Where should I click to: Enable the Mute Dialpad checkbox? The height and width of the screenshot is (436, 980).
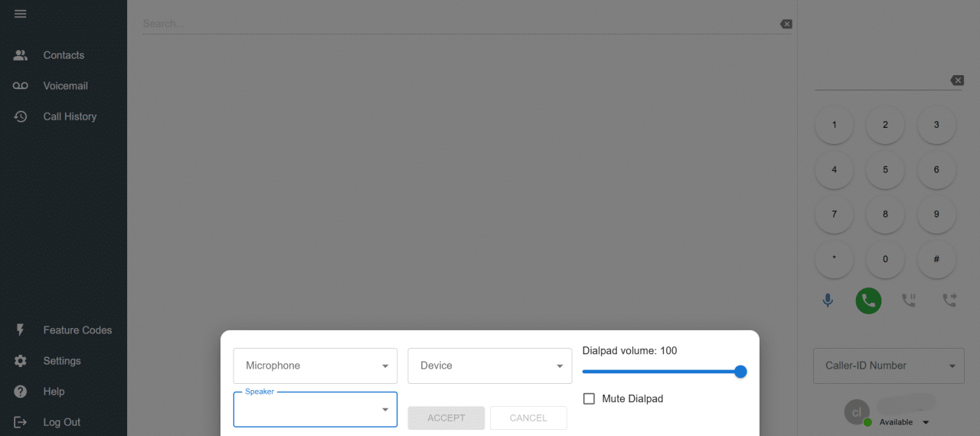[589, 398]
